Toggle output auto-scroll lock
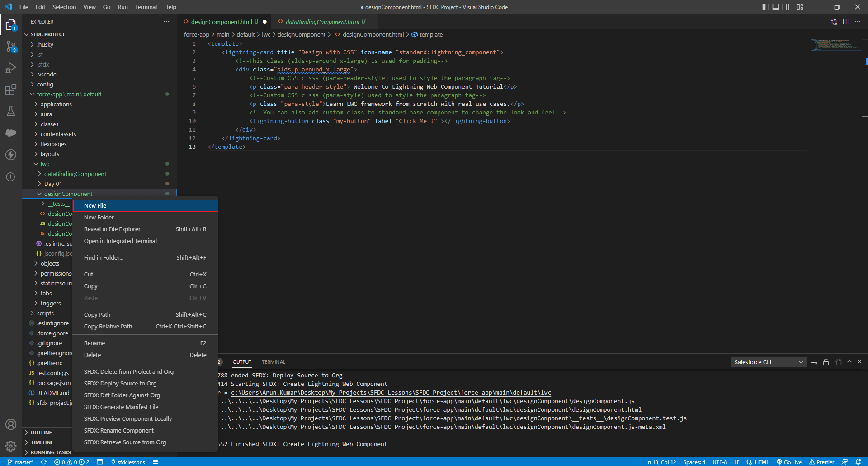Image resolution: width=868 pixels, height=466 pixels. 826,362
